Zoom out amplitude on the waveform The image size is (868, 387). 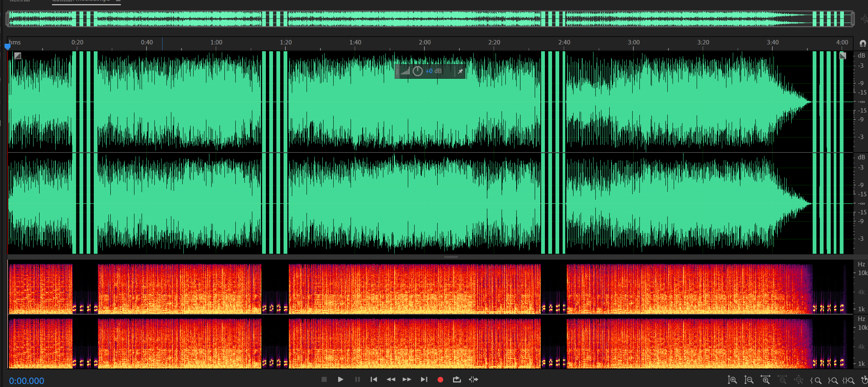(x=749, y=380)
